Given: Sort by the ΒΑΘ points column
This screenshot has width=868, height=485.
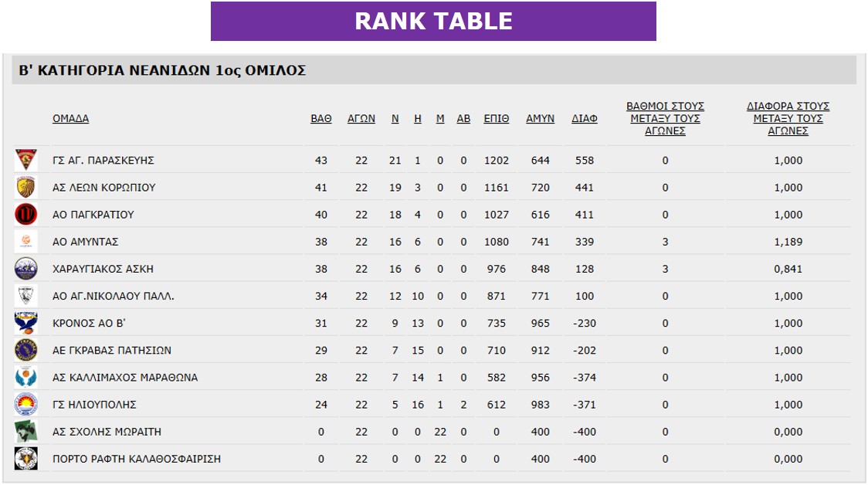Looking at the screenshot, I should tap(321, 118).
